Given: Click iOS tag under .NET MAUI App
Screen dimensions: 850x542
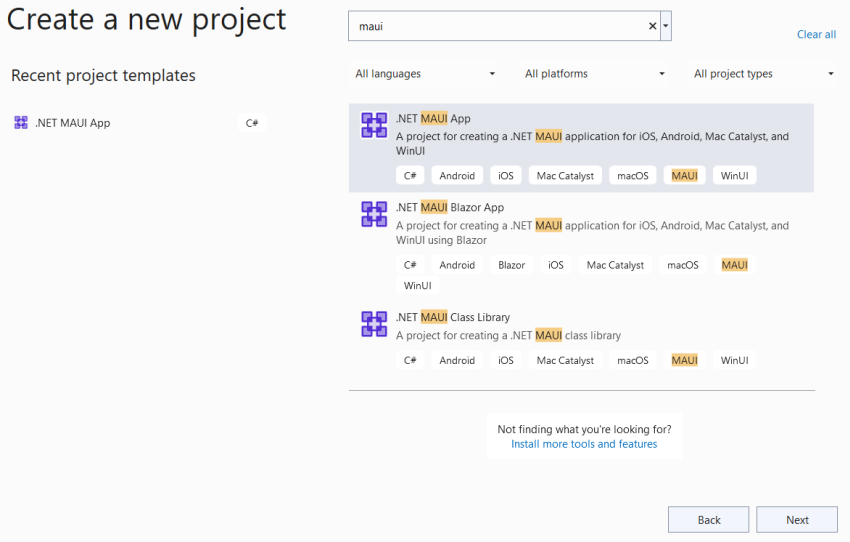Looking at the screenshot, I should (x=506, y=176).
